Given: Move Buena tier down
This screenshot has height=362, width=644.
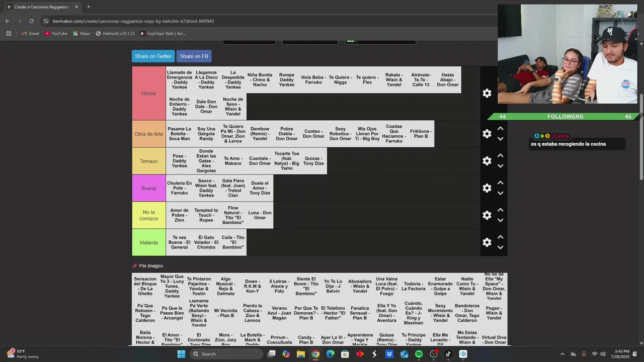Looking at the screenshot, I should point(500,193).
